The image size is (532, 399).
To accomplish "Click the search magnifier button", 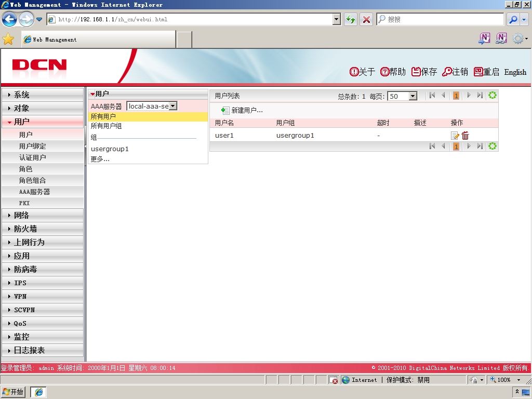I will click(513, 19).
